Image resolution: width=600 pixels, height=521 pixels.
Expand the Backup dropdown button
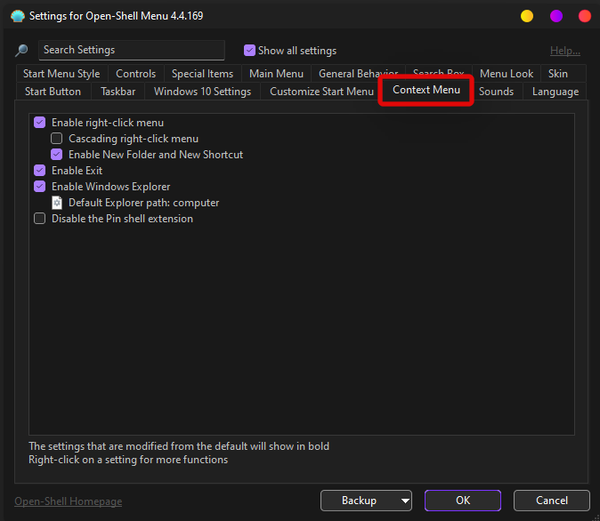pos(404,500)
